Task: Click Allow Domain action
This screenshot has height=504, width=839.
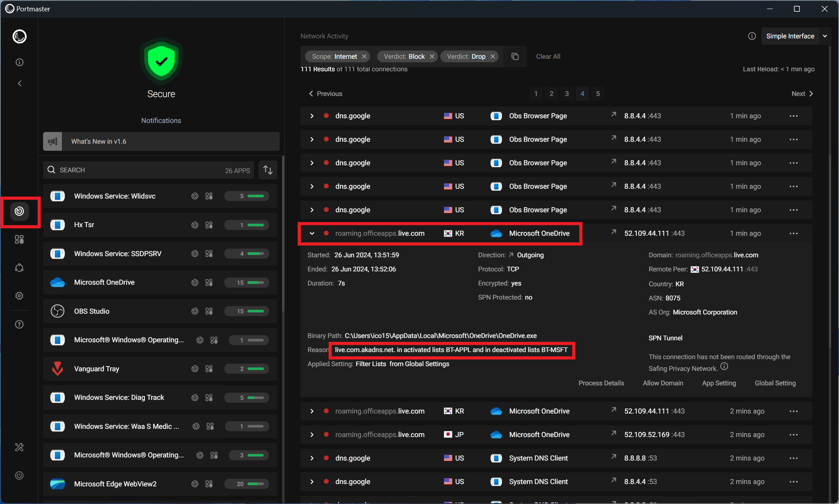Action: [x=663, y=383]
